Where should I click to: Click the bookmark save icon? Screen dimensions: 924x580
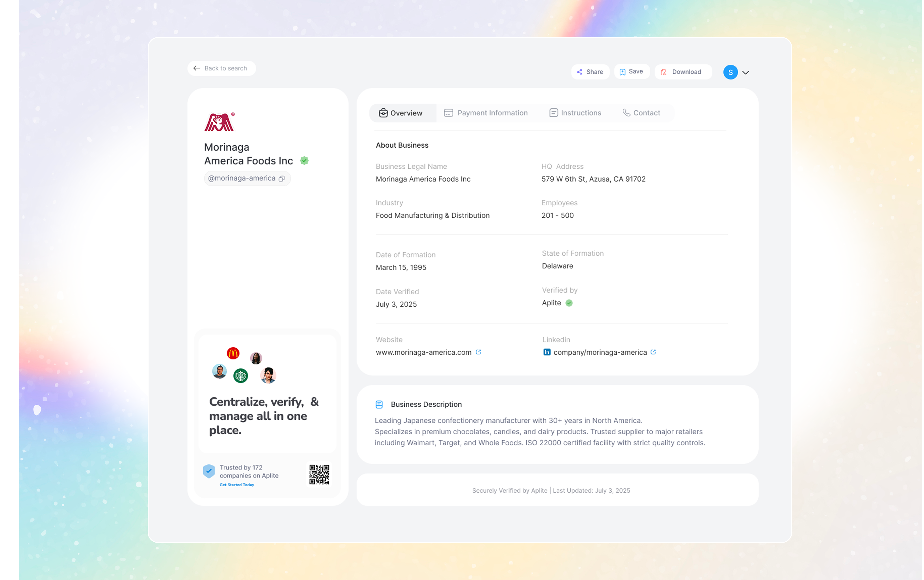coord(622,72)
